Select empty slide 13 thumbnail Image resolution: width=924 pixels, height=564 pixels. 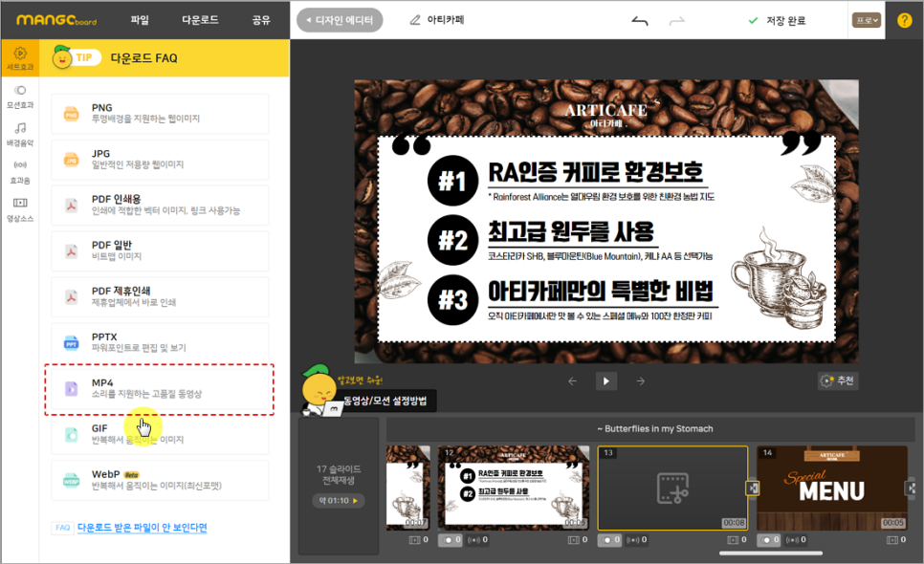[672, 488]
